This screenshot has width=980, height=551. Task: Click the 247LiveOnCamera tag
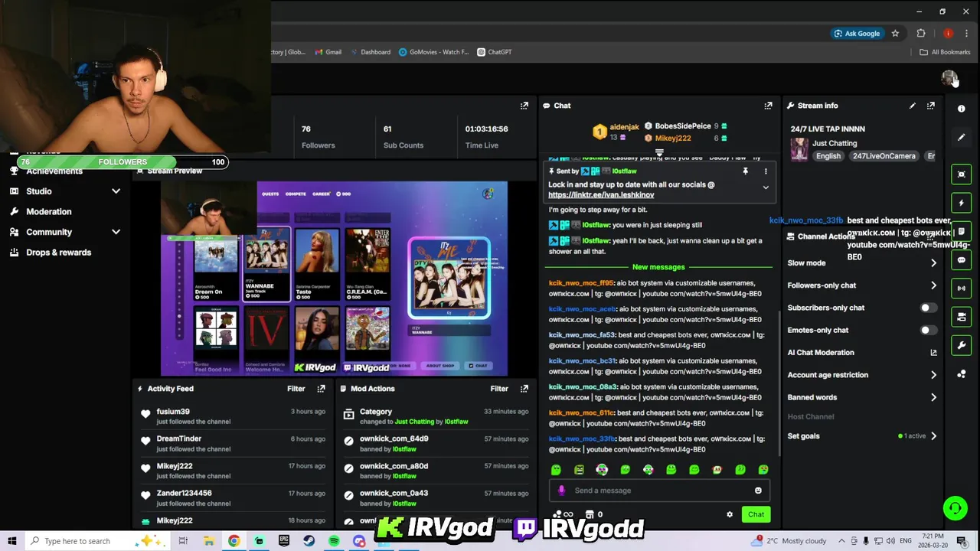tap(884, 156)
